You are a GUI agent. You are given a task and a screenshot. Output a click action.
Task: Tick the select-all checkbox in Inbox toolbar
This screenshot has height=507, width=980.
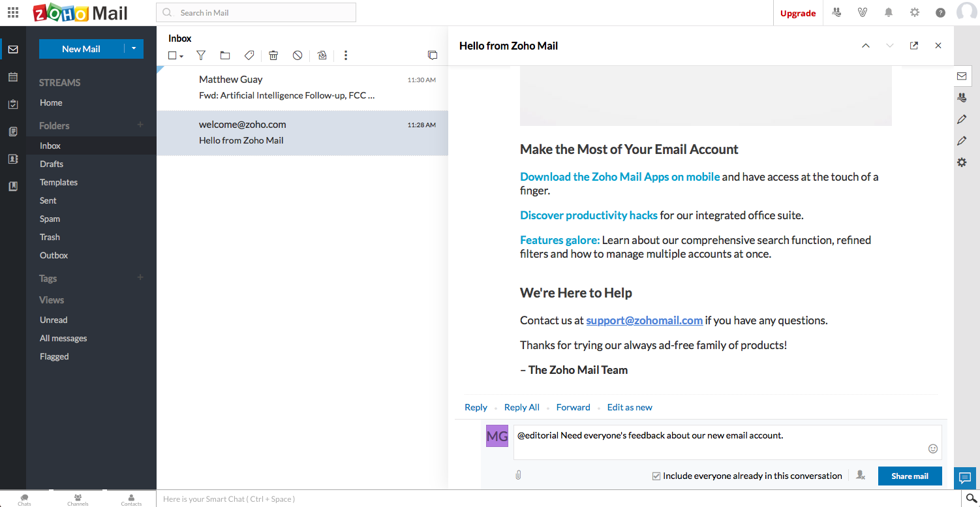(x=172, y=55)
